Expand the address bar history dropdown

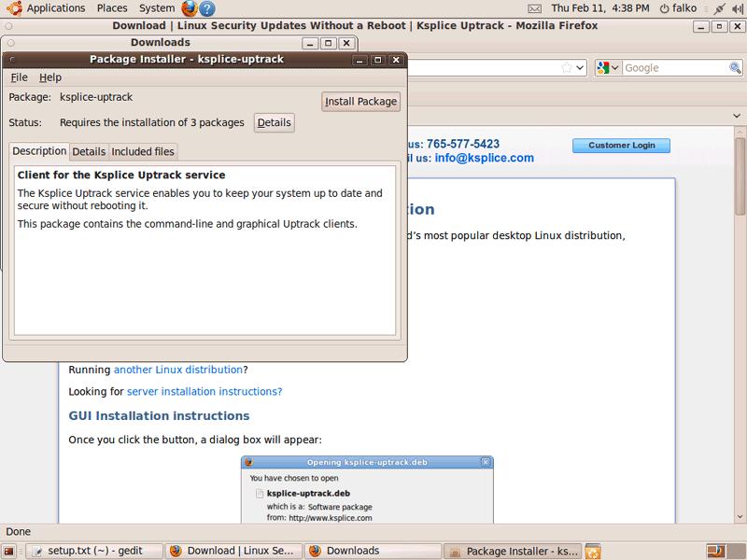580,68
